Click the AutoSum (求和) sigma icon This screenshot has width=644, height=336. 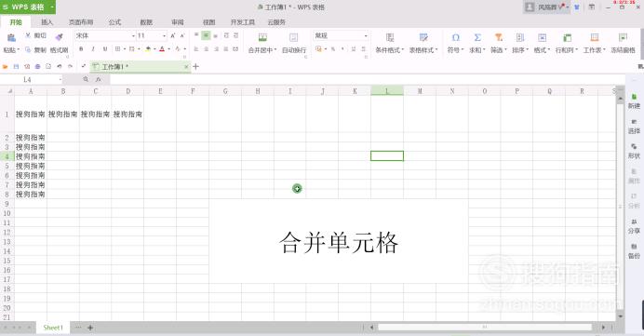[x=477, y=38]
